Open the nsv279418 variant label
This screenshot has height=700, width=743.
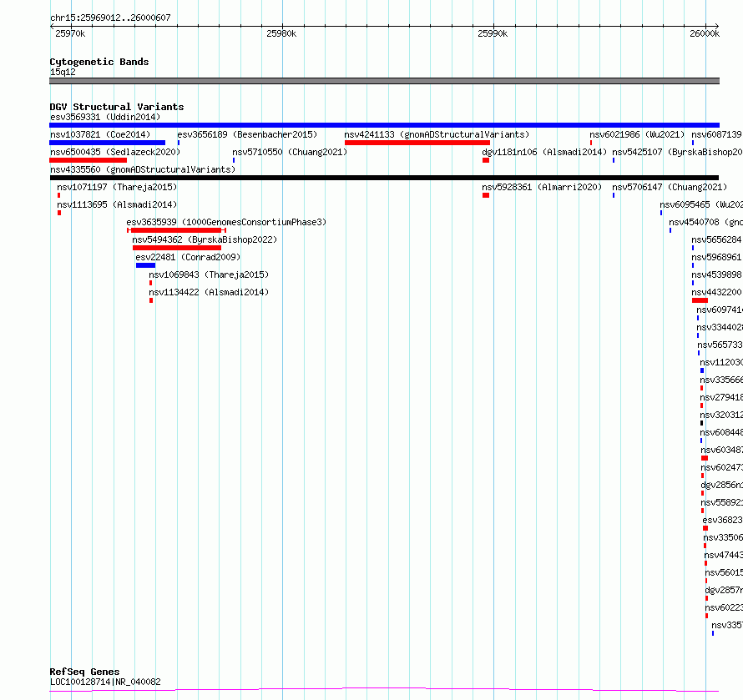pyautogui.click(x=721, y=397)
